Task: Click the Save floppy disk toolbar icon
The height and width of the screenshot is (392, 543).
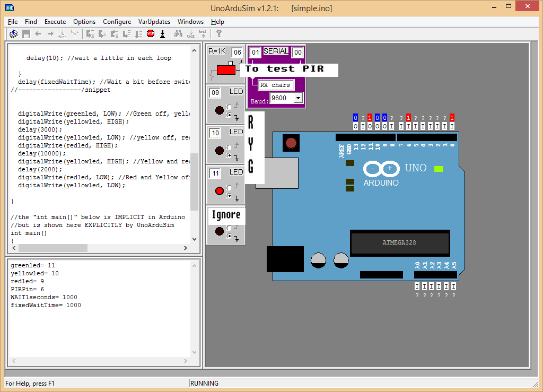Action: (25, 34)
